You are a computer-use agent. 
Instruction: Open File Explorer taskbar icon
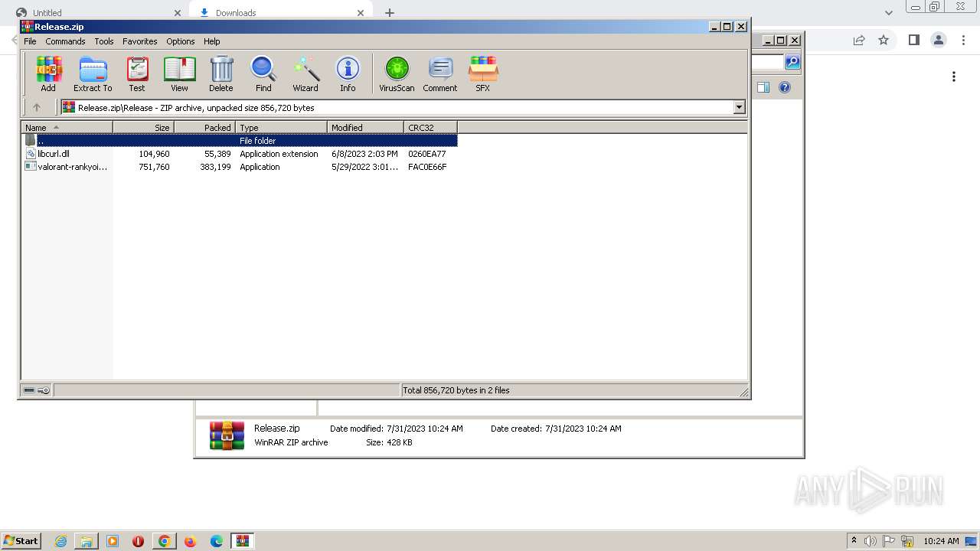point(87,541)
